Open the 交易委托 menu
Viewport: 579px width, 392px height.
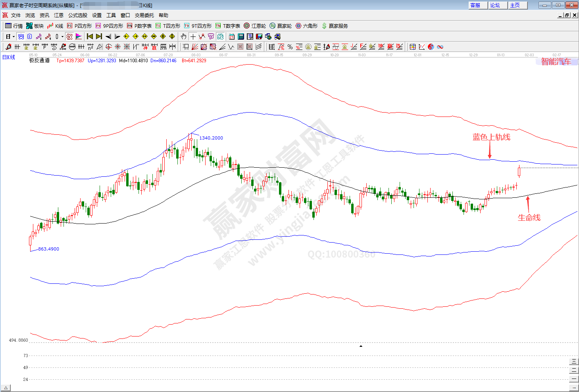tap(144, 15)
